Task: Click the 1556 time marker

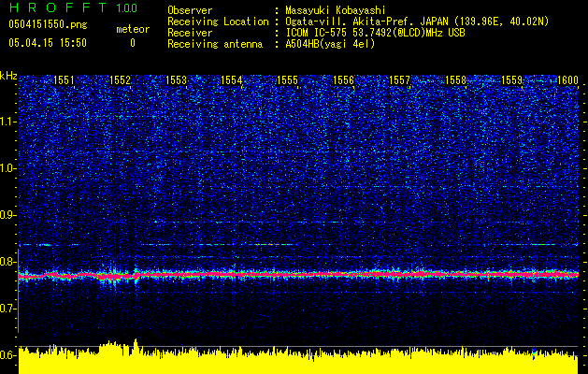Action: pos(343,80)
